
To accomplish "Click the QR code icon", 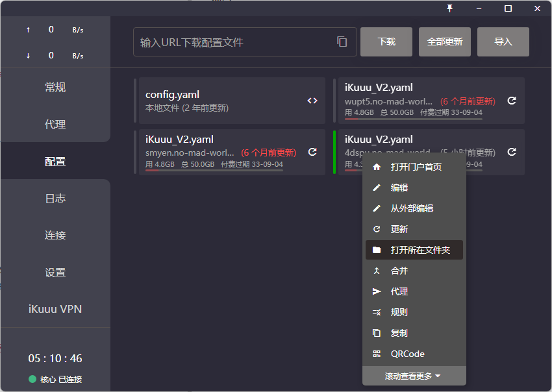I will click(x=377, y=354).
